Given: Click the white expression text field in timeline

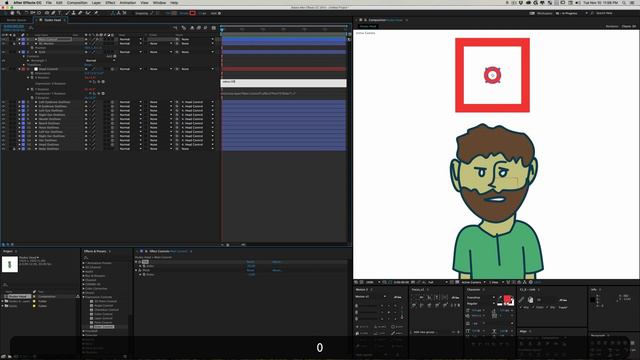Looking at the screenshot, I should point(284,83).
